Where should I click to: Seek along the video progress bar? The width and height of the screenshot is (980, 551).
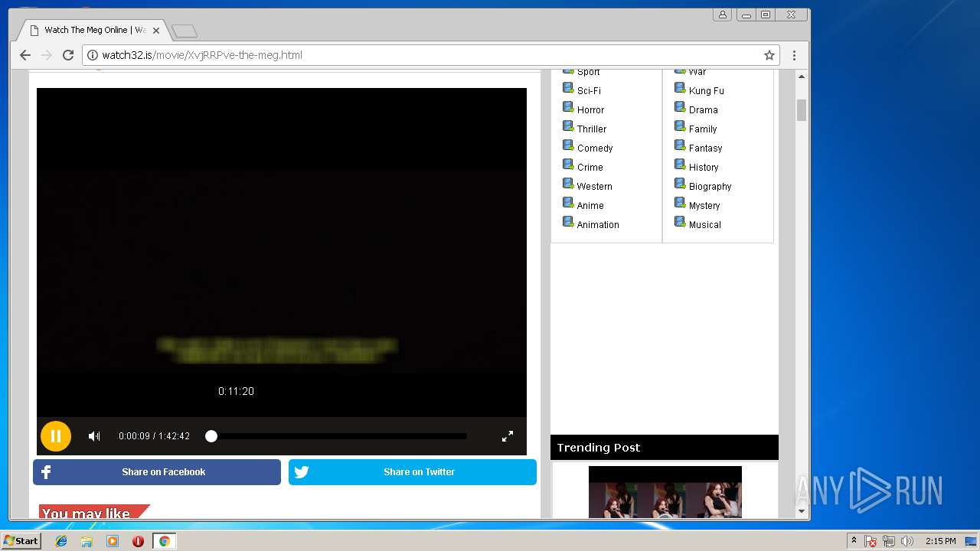click(x=338, y=436)
